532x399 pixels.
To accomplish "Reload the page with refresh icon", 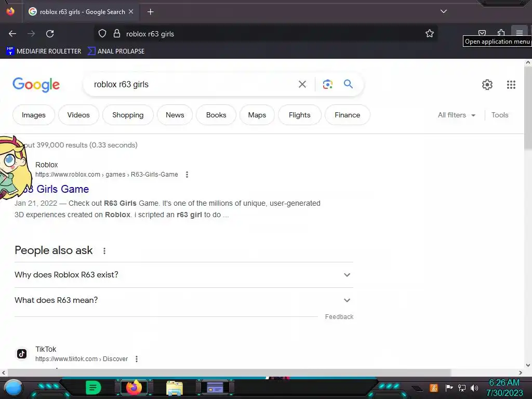I will tap(50, 34).
